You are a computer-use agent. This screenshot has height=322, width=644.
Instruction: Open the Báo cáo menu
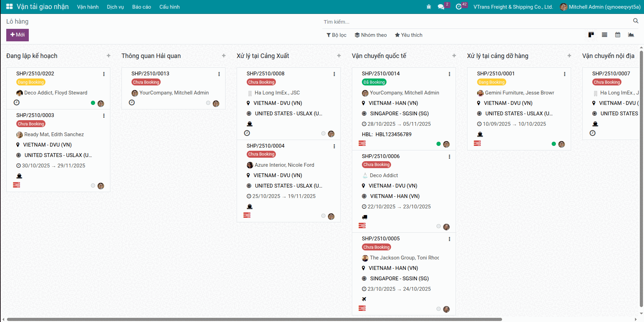tap(142, 7)
